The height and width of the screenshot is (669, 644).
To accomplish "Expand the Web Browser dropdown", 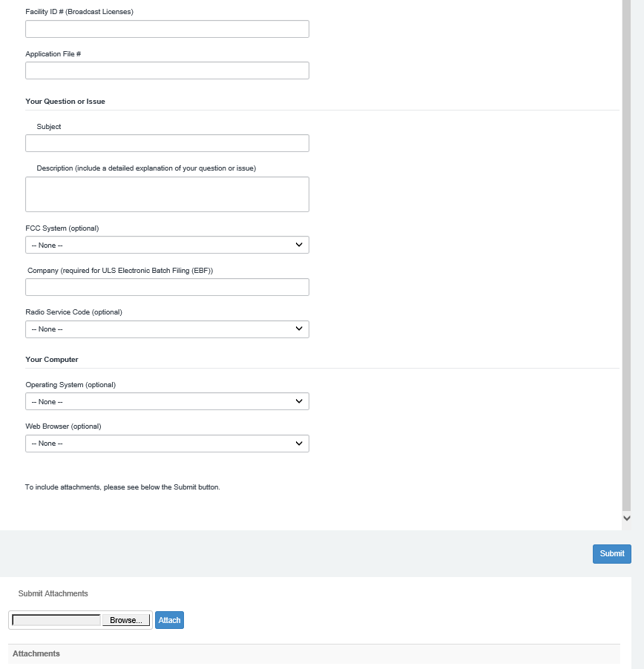I will click(167, 444).
